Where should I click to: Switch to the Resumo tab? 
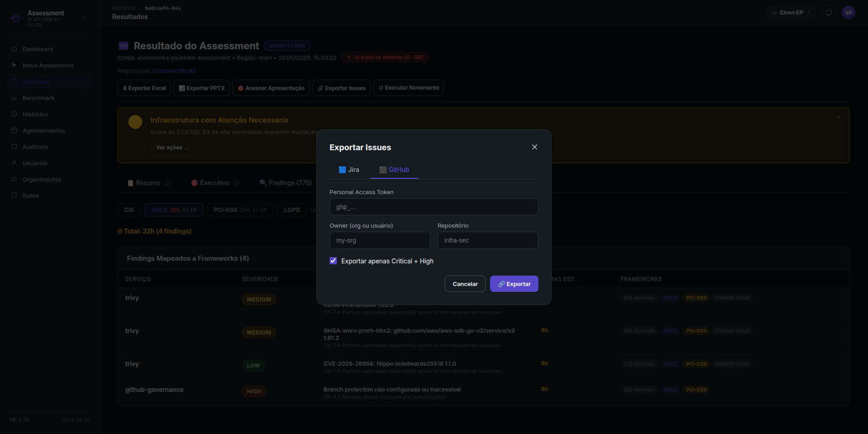(144, 183)
